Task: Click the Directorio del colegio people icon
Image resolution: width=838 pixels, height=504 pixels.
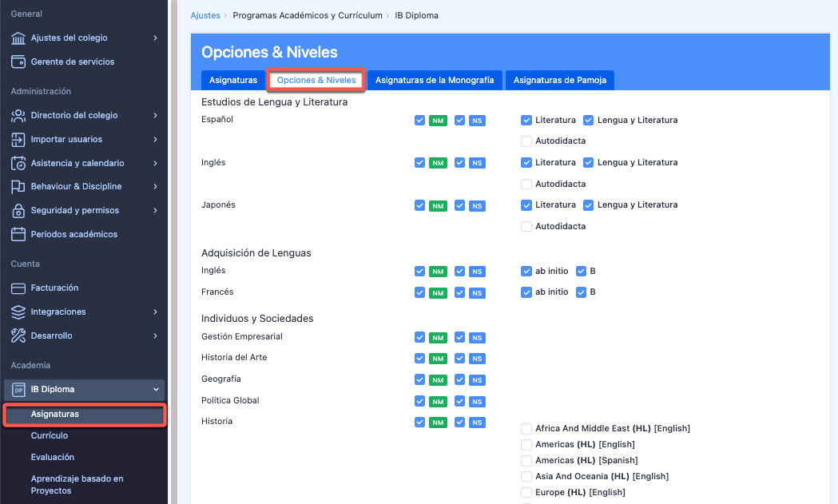Action: click(18, 116)
